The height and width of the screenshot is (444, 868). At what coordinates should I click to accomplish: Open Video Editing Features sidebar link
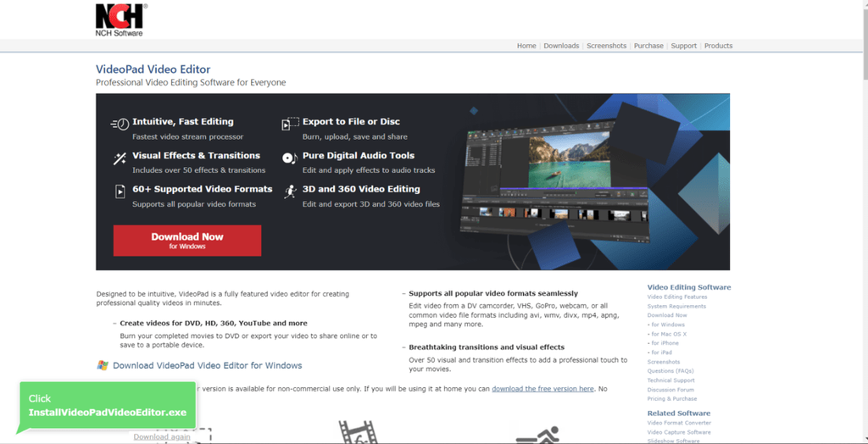pos(677,297)
